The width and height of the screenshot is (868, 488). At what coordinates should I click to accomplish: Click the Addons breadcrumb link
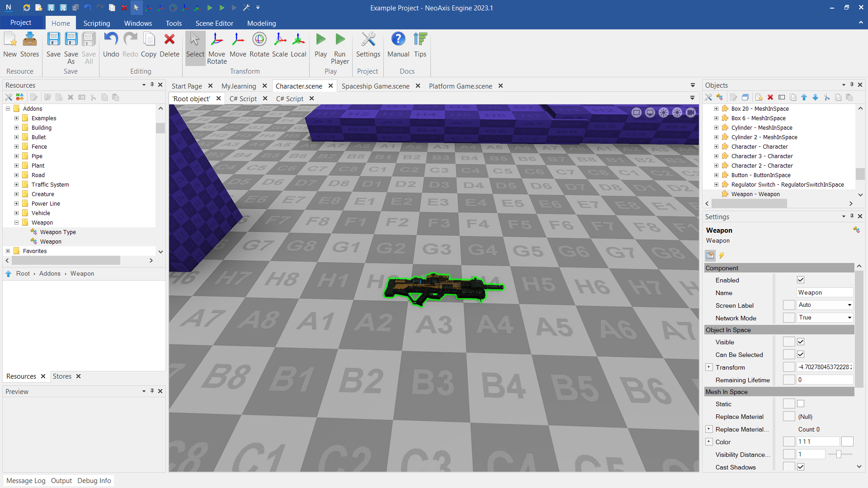[x=50, y=273]
